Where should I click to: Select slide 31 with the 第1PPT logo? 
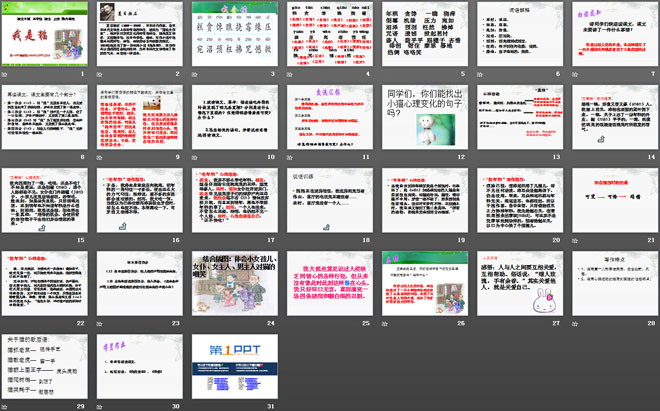coord(234,363)
